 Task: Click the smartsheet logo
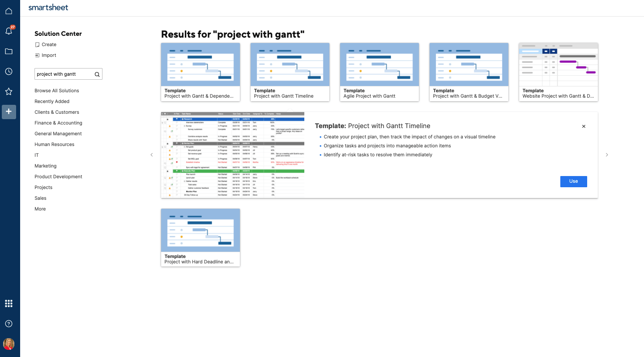click(48, 8)
